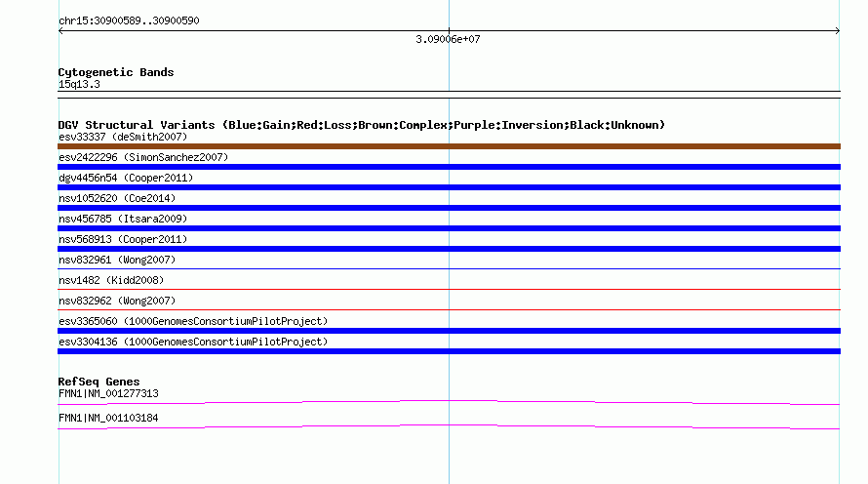
Task: Click the 15q13.3 band label
Action: click(79, 84)
